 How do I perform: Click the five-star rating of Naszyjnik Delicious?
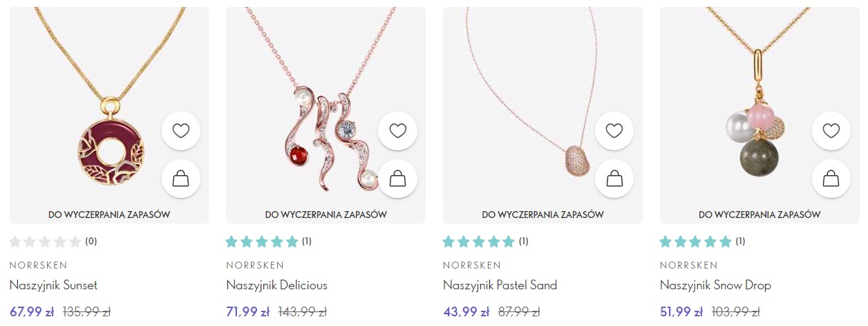coord(262,242)
